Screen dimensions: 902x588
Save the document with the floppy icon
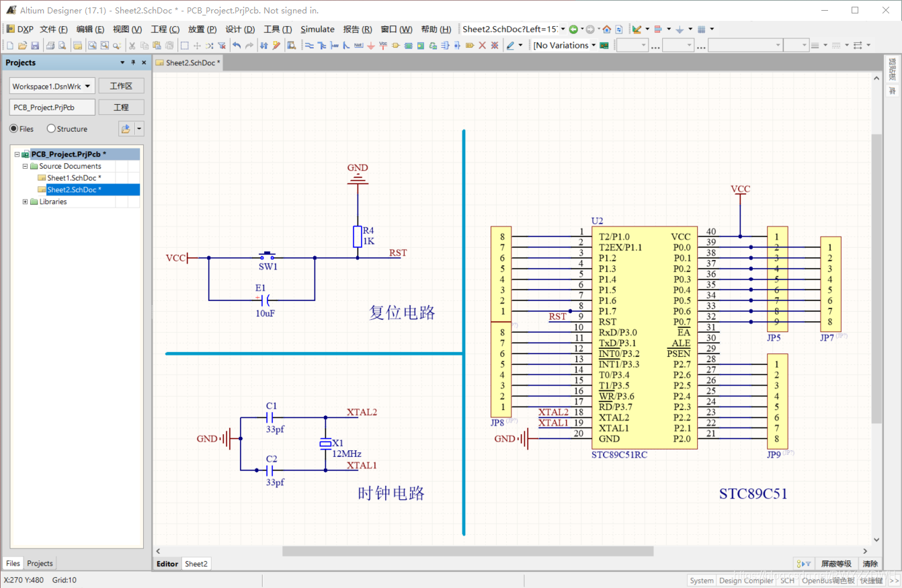click(x=35, y=46)
